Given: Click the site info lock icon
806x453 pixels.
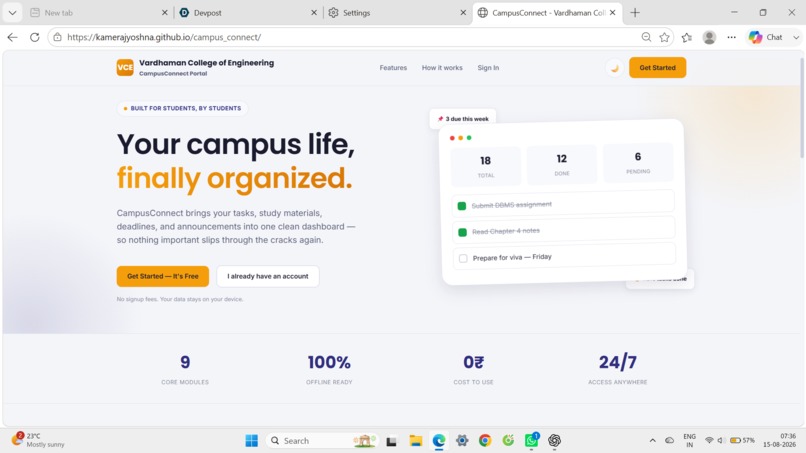Looking at the screenshot, I should [58, 37].
